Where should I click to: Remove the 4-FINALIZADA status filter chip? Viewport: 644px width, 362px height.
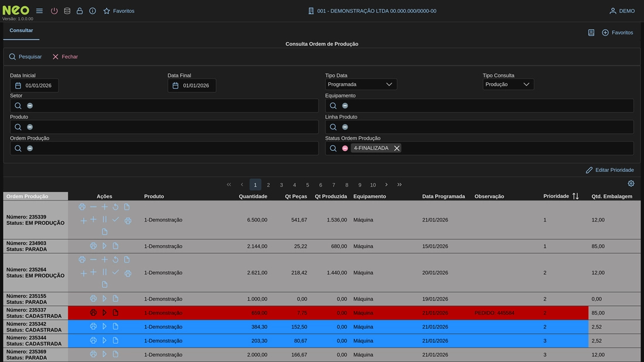click(397, 149)
